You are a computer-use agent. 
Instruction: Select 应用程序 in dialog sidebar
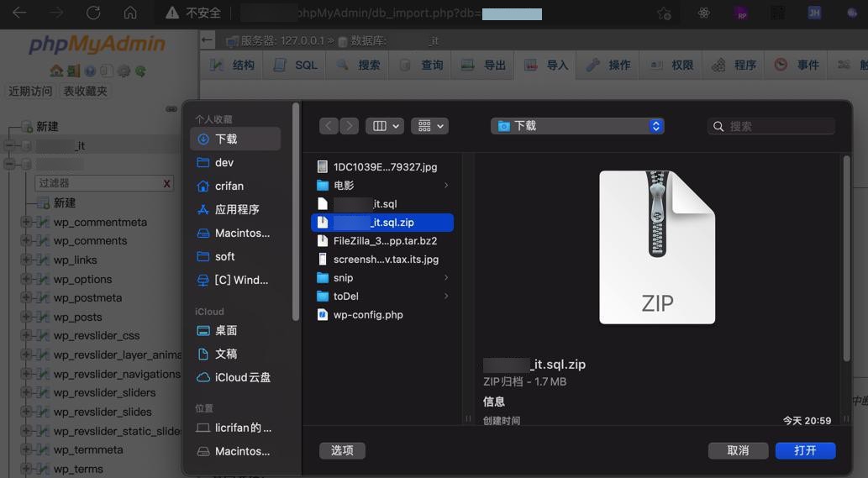click(235, 209)
